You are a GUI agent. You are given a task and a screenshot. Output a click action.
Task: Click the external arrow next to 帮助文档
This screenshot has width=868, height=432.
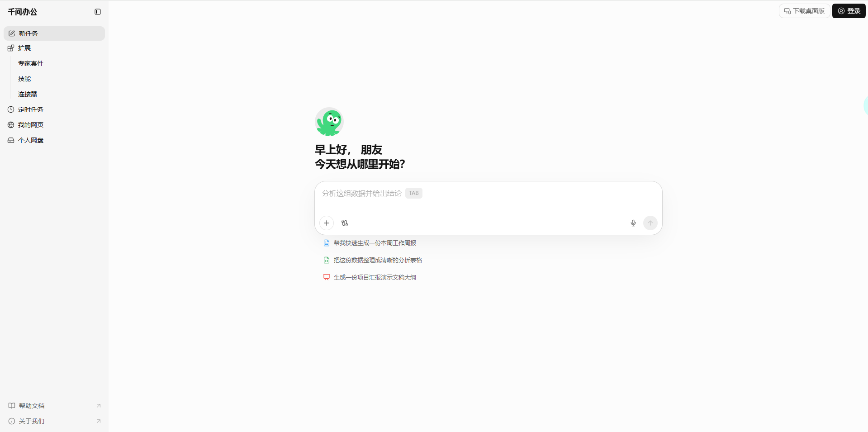point(99,406)
